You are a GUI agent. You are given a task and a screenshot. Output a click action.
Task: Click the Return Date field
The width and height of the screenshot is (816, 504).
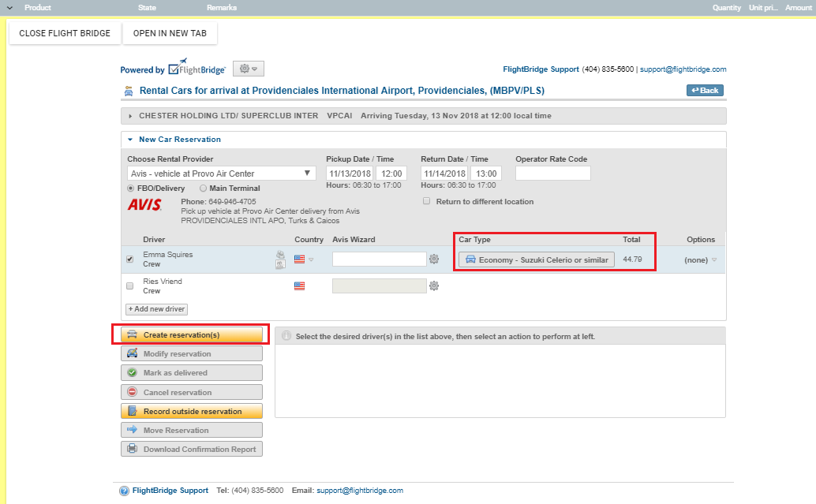444,174
